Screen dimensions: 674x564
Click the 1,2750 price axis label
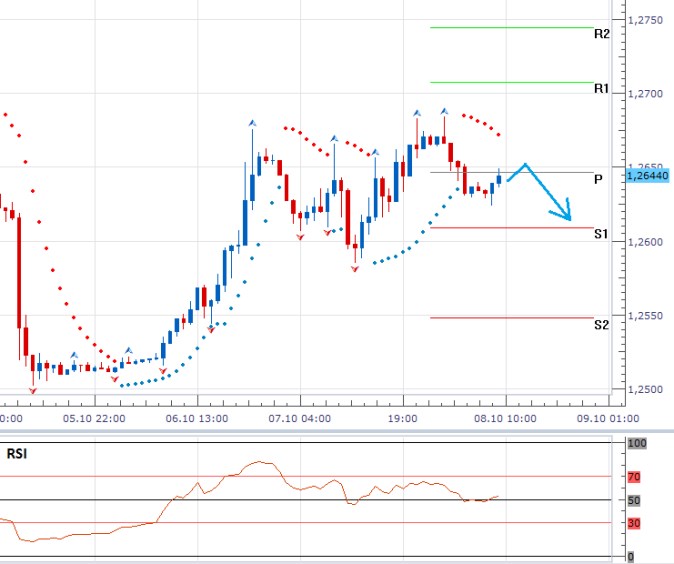(x=645, y=20)
